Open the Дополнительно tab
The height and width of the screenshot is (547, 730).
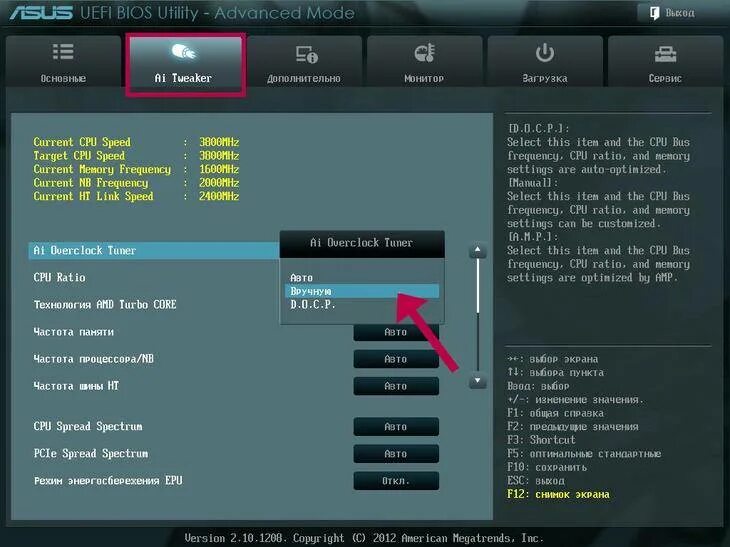304,61
